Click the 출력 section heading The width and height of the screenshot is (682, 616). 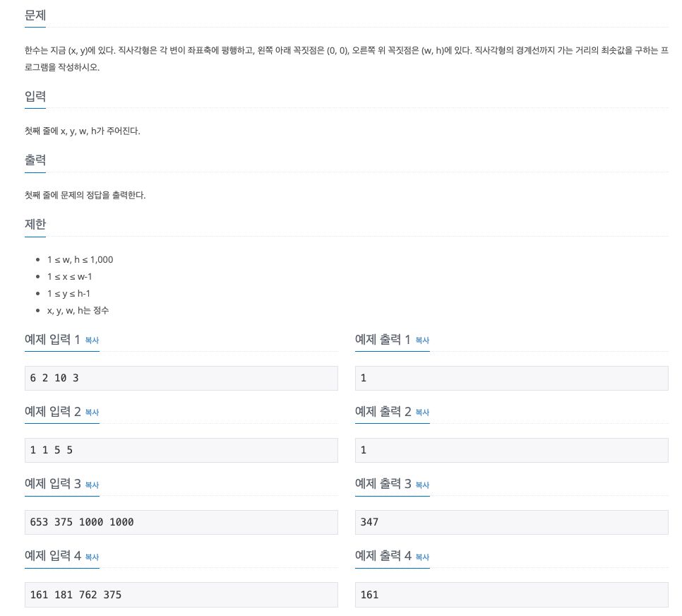(35, 160)
